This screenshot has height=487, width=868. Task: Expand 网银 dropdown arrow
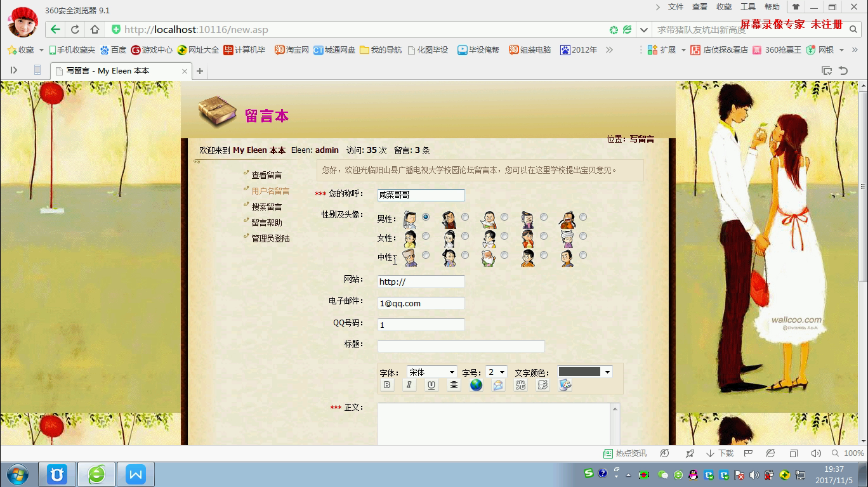click(x=842, y=49)
